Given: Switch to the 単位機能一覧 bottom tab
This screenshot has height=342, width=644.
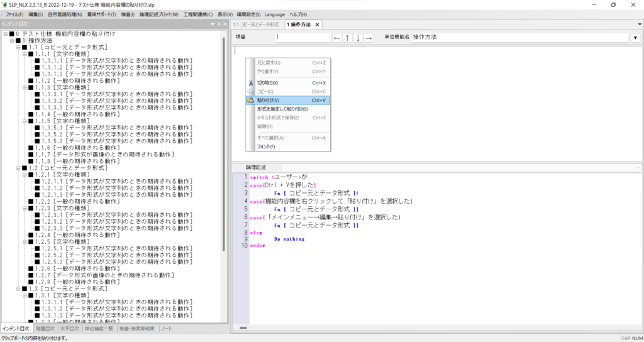Looking at the screenshot, I should (99, 328).
